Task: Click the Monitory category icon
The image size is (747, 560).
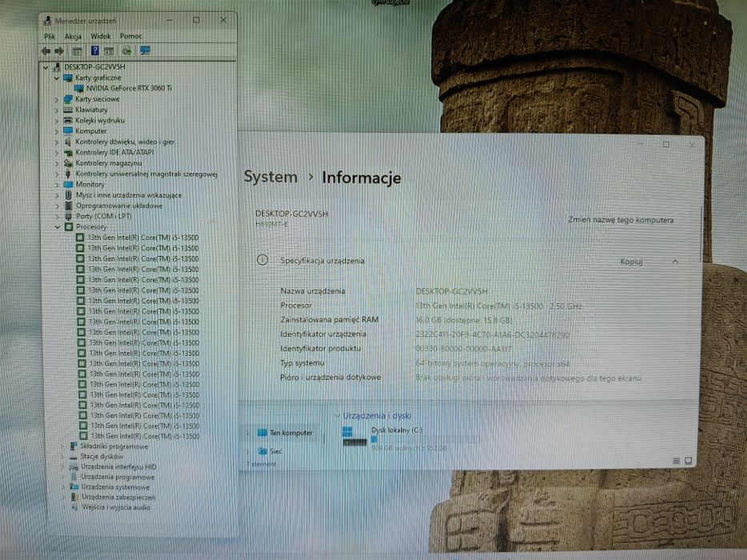Action: pyautogui.click(x=68, y=184)
